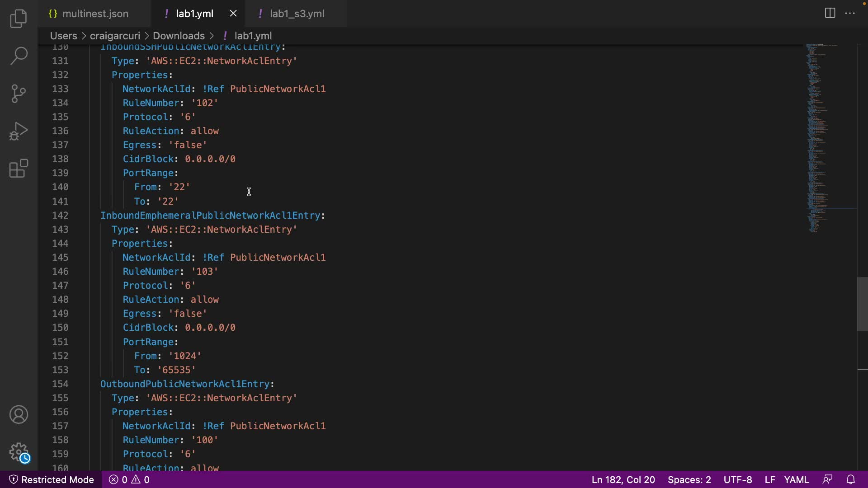Viewport: 868px width, 488px height.
Task: Open Source Control view icon
Action: point(19,94)
